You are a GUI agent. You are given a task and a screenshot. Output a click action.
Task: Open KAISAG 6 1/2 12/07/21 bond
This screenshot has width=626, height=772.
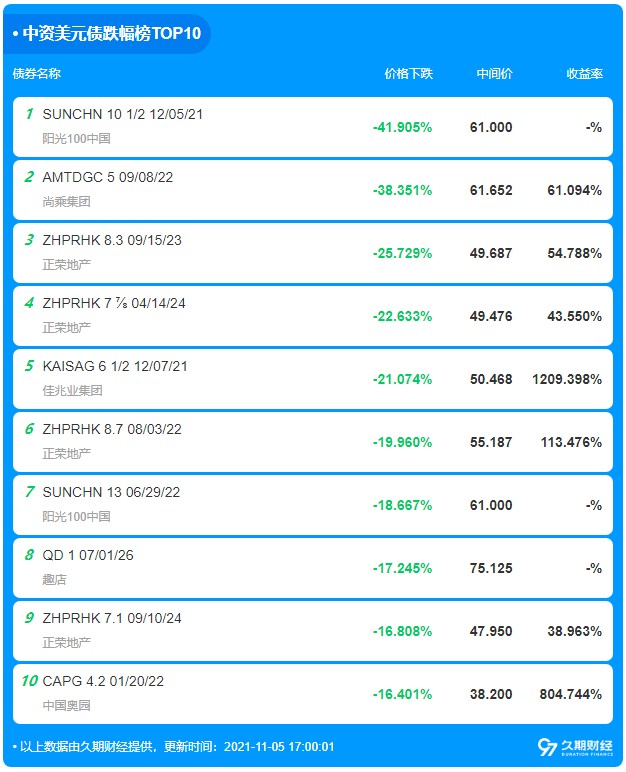115,366
